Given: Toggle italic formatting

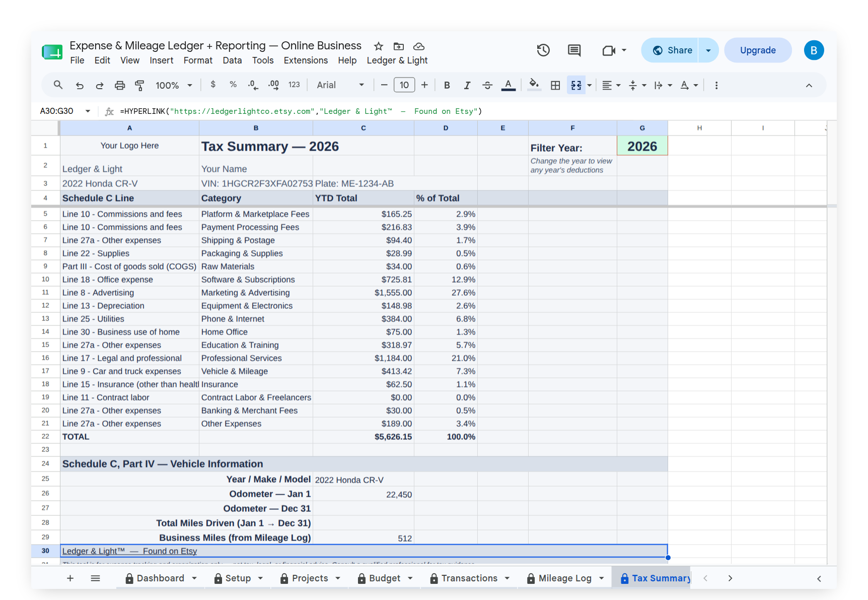Looking at the screenshot, I should click(x=467, y=85).
